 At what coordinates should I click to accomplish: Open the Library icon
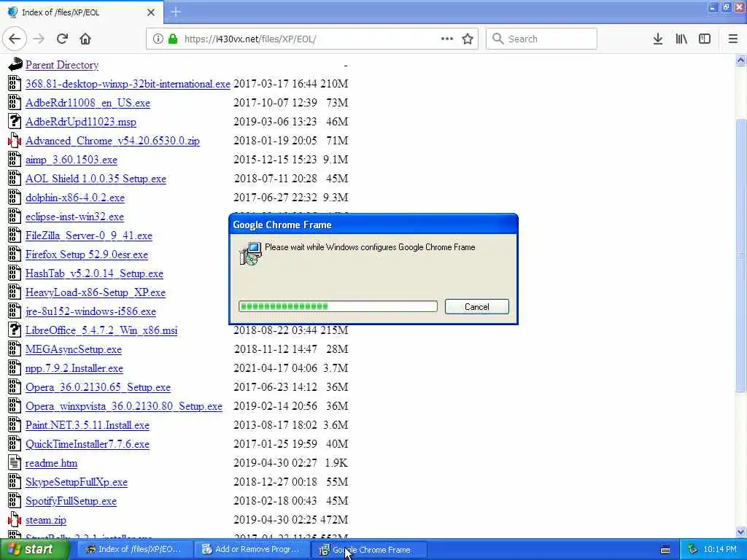(x=681, y=39)
